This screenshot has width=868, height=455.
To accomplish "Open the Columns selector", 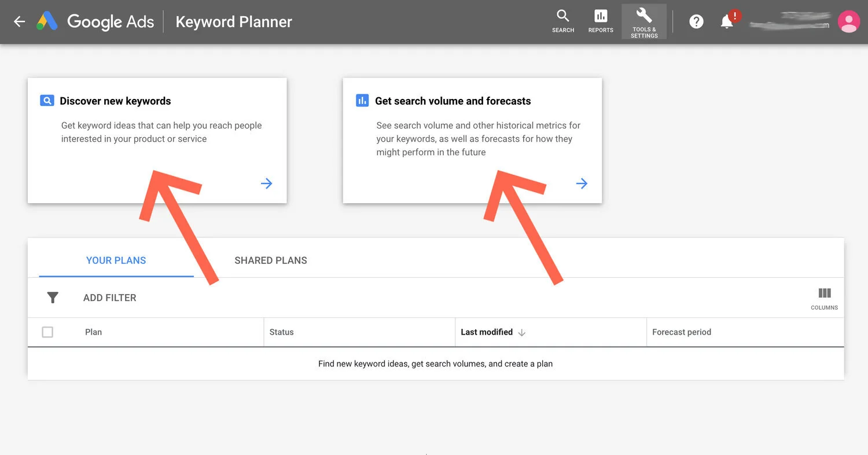I will tap(825, 299).
